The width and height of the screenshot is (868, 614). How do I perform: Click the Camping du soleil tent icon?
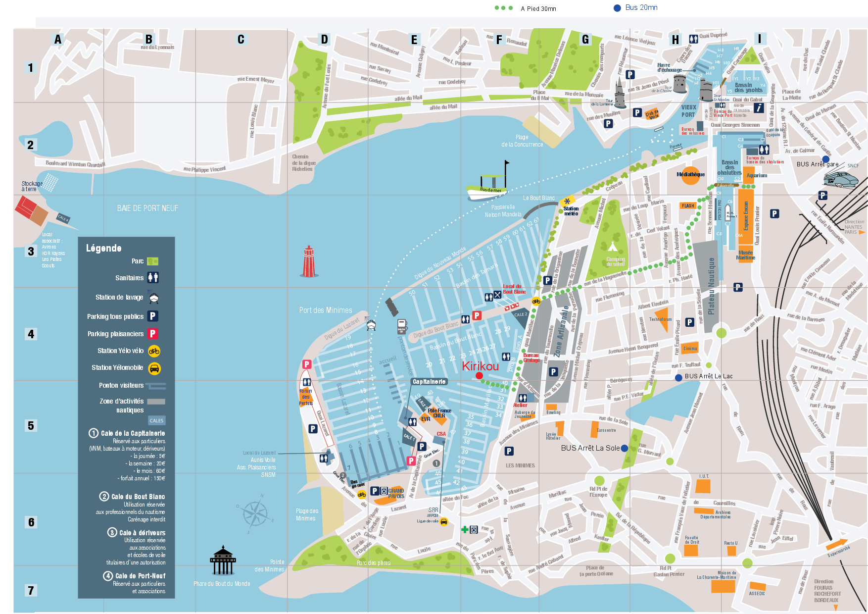click(613, 247)
